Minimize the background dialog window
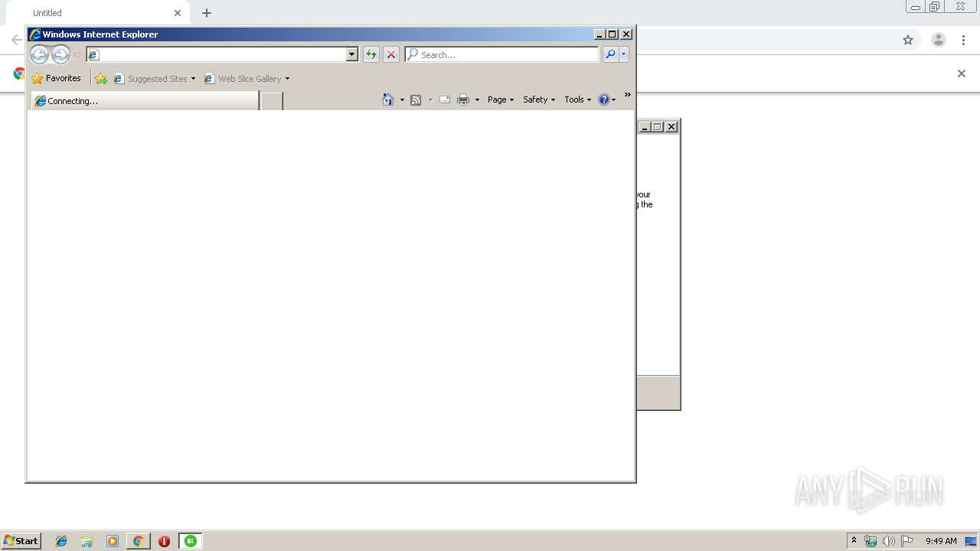Image resolution: width=980 pixels, height=551 pixels. click(x=645, y=127)
